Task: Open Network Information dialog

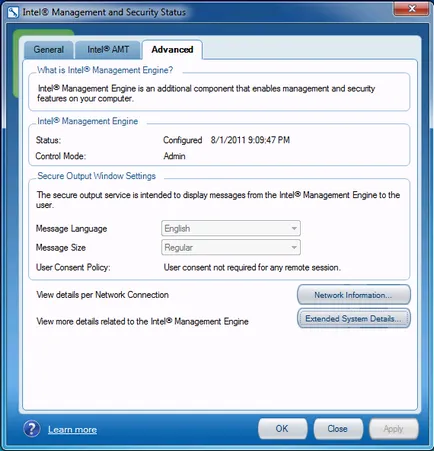Action: pyautogui.click(x=354, y=295)
